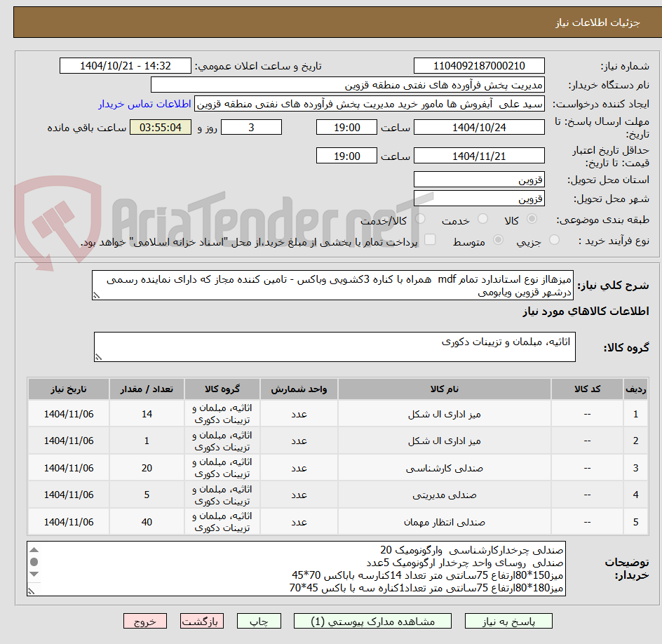This screenshot has height=644, width=662.
Task: Click the need number field 1104092187000210
Action: (x=479, y=66)
